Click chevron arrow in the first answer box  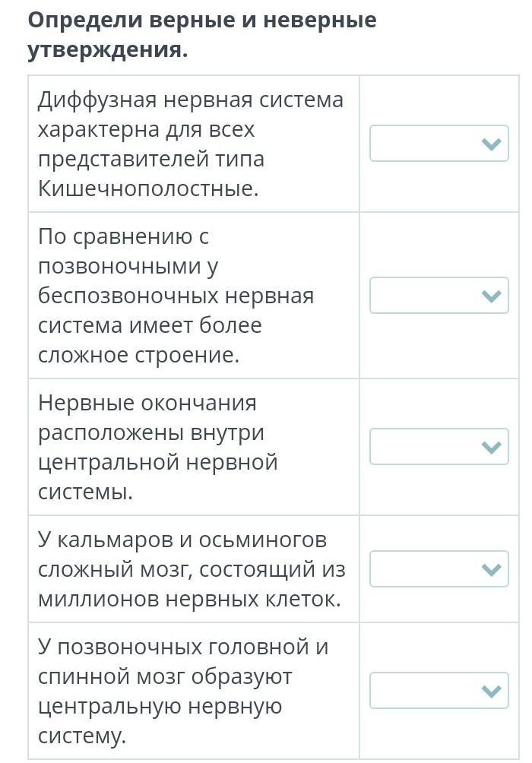(492, 144)
